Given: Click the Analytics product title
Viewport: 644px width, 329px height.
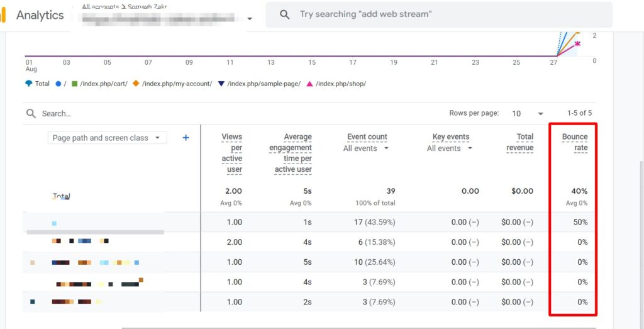Looking at the screenshot, I should pyautogui.click(x=40, y=15).
